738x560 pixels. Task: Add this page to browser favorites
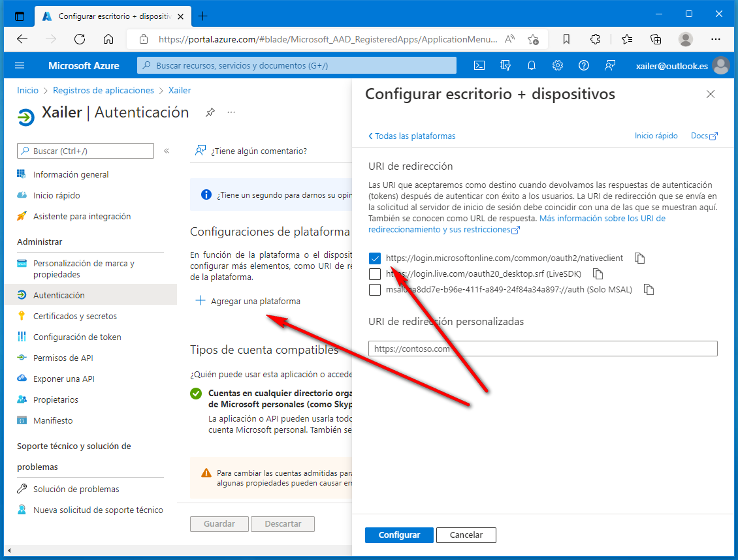[x=533, y=40]
